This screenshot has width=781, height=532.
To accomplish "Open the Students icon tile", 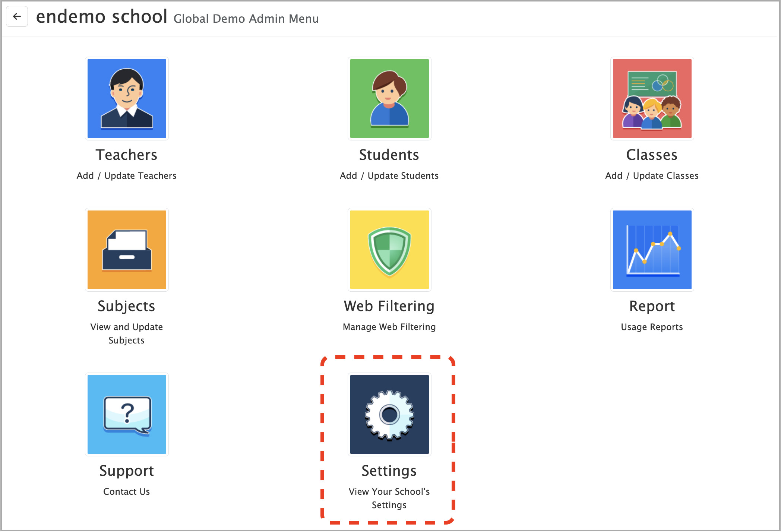I will pos(389,98).
